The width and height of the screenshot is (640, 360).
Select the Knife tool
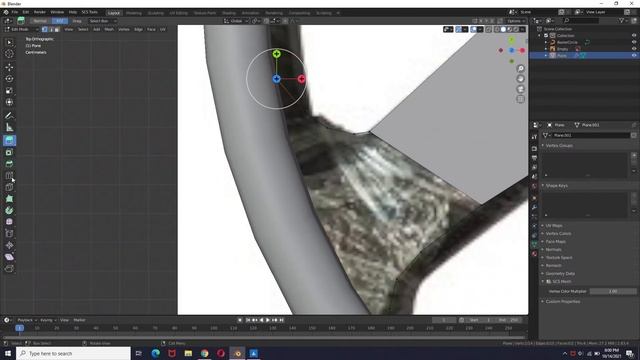[x=9, y=187]
